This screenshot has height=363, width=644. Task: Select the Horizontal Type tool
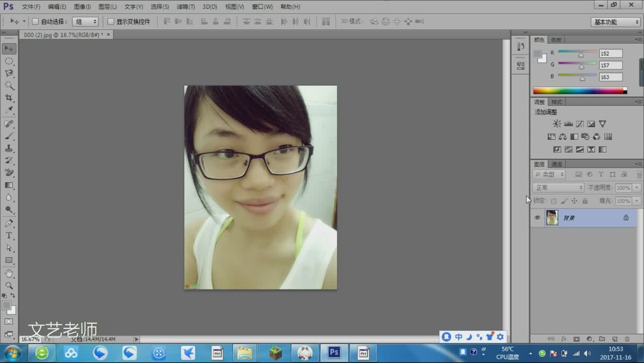[x=9, y=235]
